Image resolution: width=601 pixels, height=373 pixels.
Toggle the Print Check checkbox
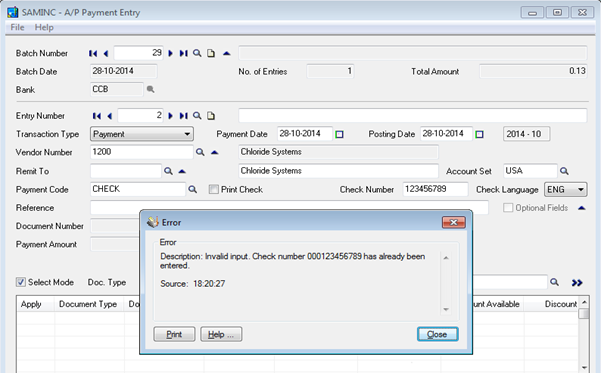pos(213,189)
